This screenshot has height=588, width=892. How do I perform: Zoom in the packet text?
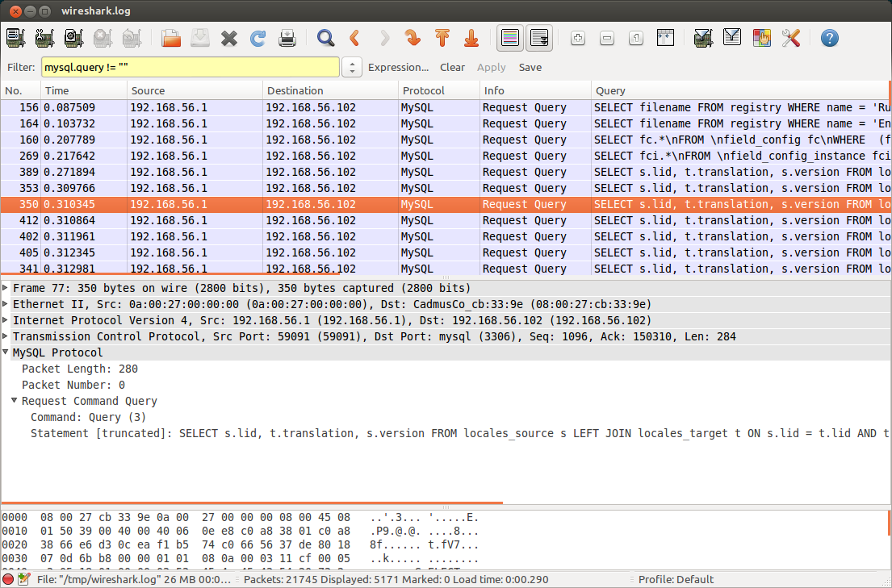tap(578, 39)
